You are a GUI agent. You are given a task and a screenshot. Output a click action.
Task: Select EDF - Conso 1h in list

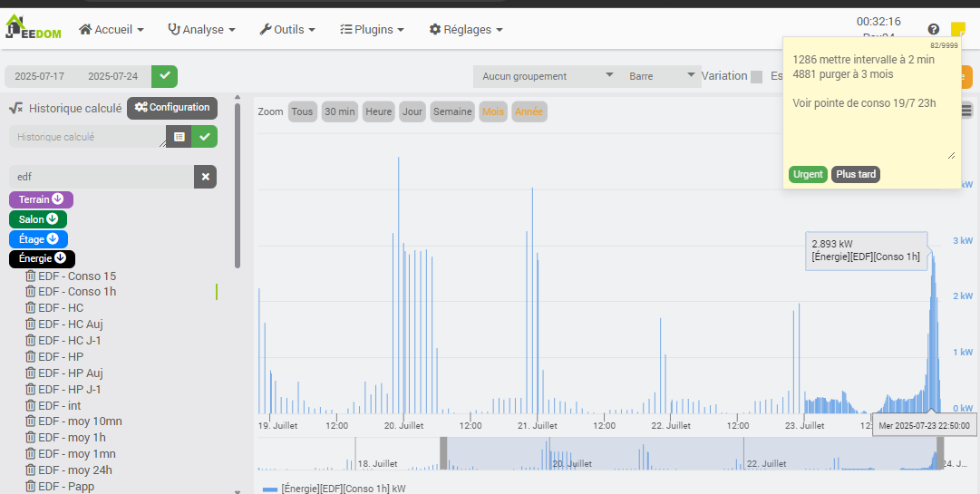tap(77, 292)
